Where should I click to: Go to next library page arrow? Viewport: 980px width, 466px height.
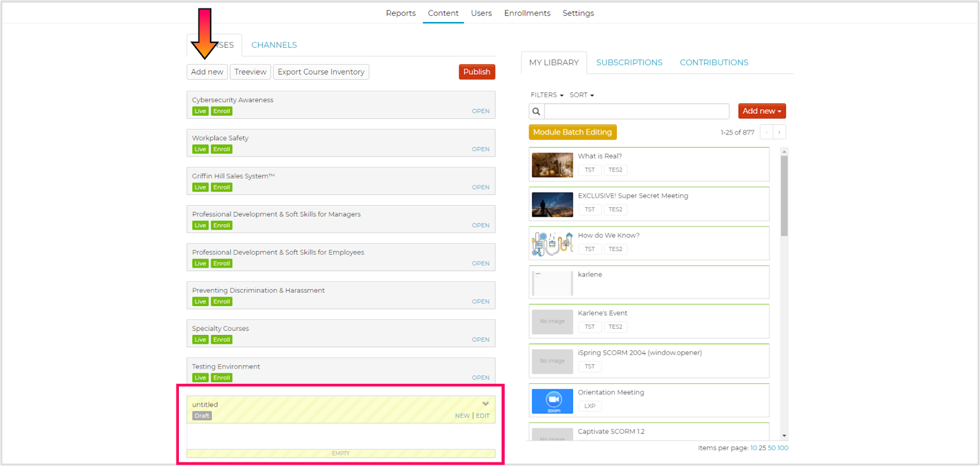(779, 132)
